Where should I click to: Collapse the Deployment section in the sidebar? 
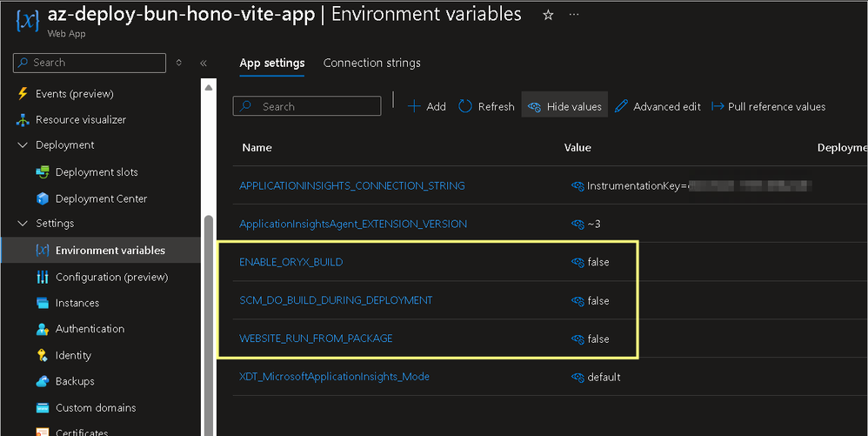(x=23, y=145)
